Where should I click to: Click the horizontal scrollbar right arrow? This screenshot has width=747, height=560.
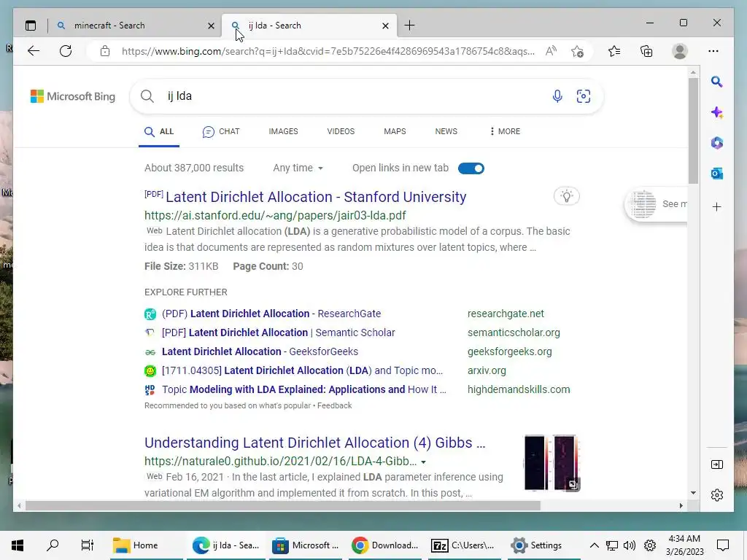pyautogui.click(x=681, y=506)
